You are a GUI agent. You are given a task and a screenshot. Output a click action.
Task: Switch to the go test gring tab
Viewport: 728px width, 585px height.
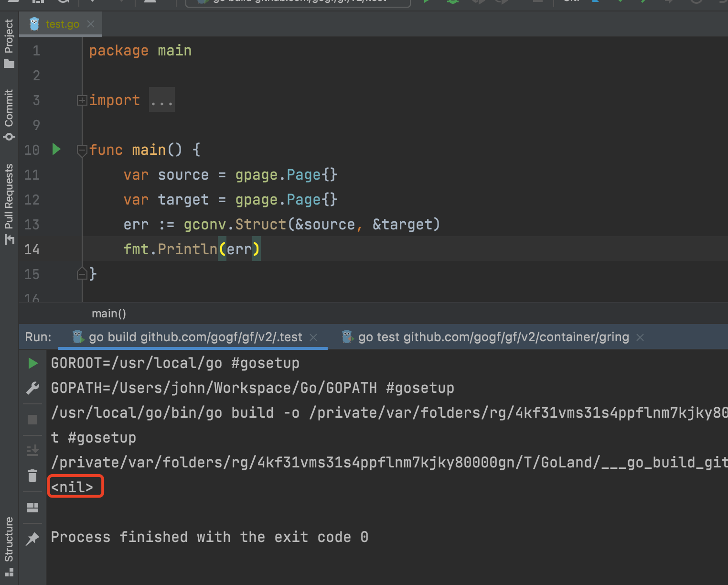click(x=492, y=337)
